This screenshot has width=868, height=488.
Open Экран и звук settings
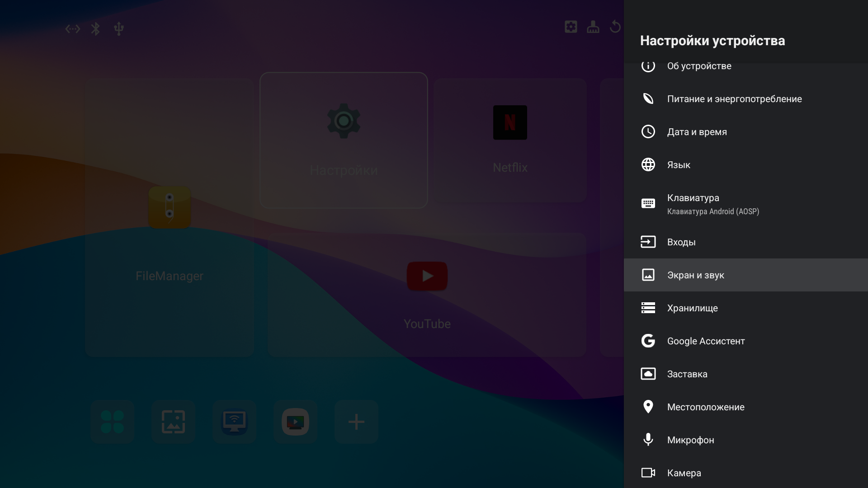pos(695,275)
